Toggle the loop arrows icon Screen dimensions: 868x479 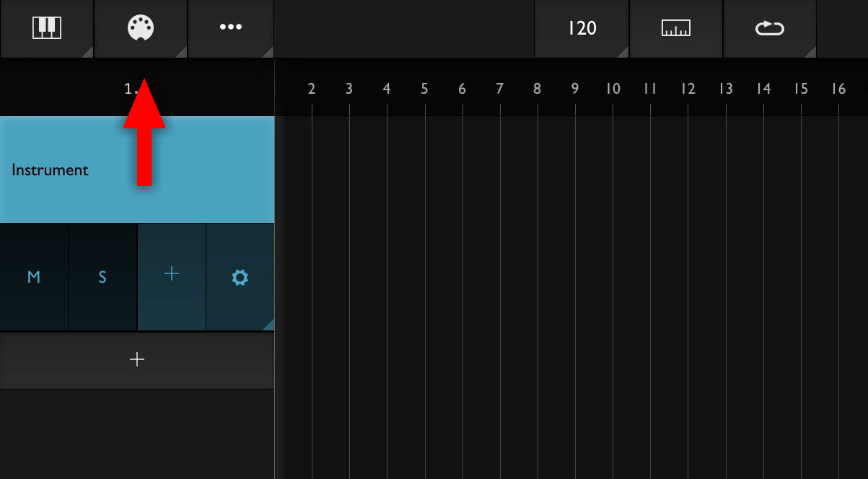(770, 28)
